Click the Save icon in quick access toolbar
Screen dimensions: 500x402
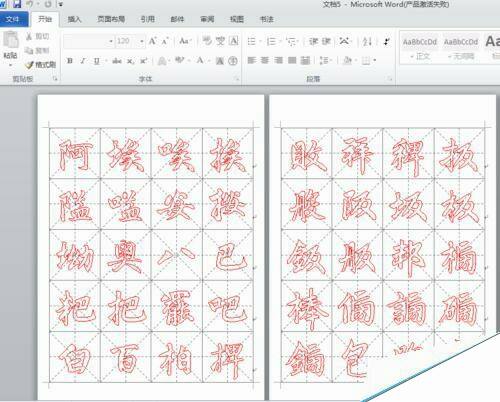(x=17, y=4)
